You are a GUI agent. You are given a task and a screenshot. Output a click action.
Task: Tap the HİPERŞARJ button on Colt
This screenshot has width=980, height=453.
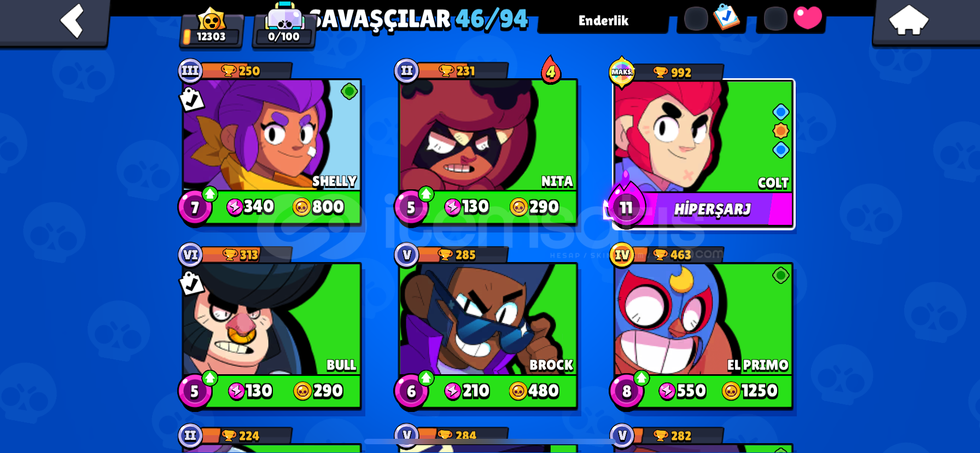coord(712,209)
